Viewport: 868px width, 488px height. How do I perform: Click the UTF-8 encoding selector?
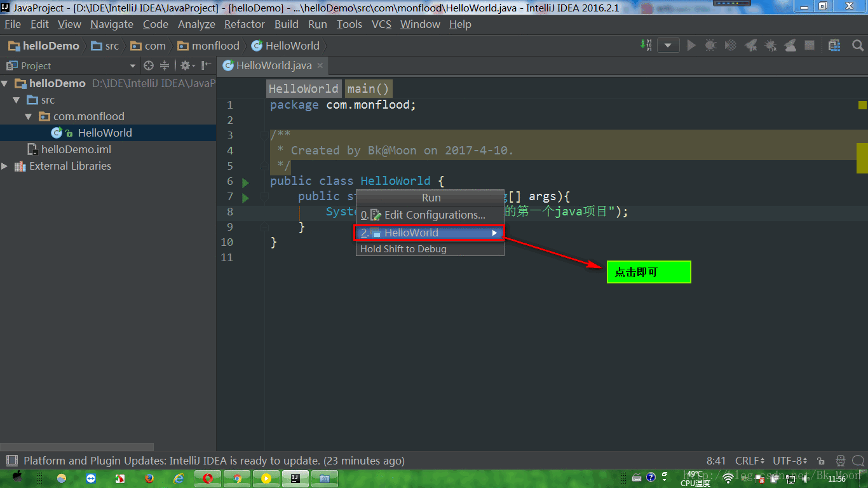click(x=790, y=461)
